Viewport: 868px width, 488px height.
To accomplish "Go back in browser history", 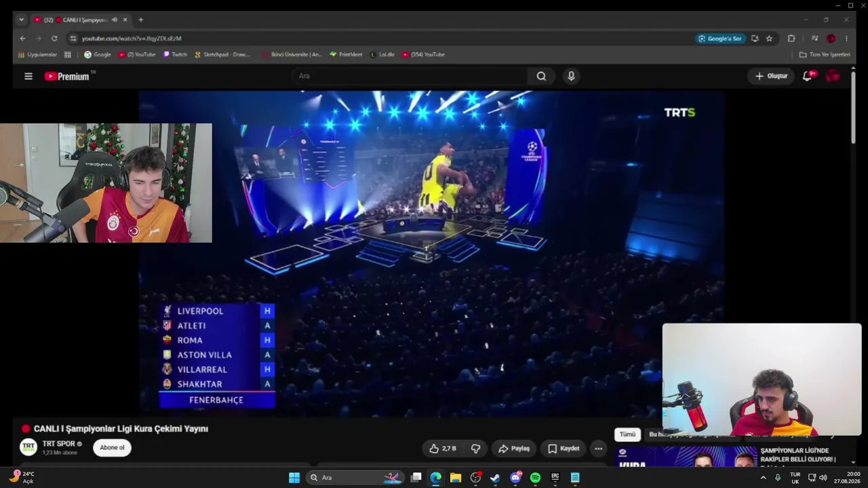I will point(23,39).
